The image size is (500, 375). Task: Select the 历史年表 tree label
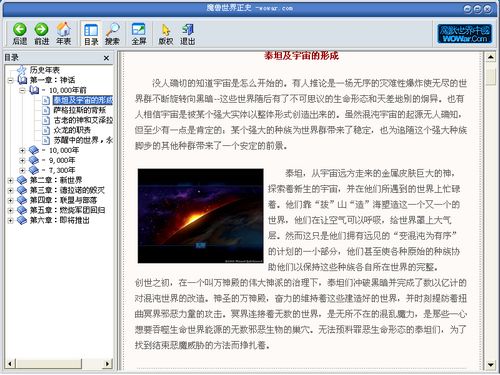click(x=45, y=70)
